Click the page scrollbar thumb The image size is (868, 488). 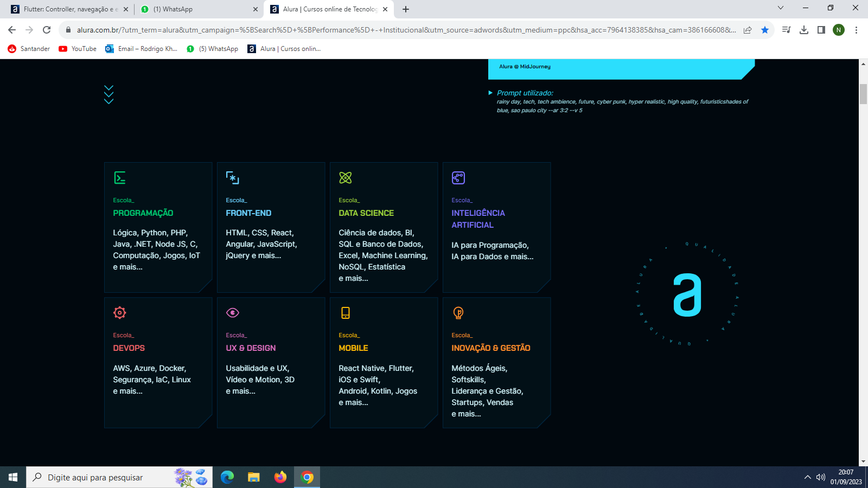[x=863, y=94]
